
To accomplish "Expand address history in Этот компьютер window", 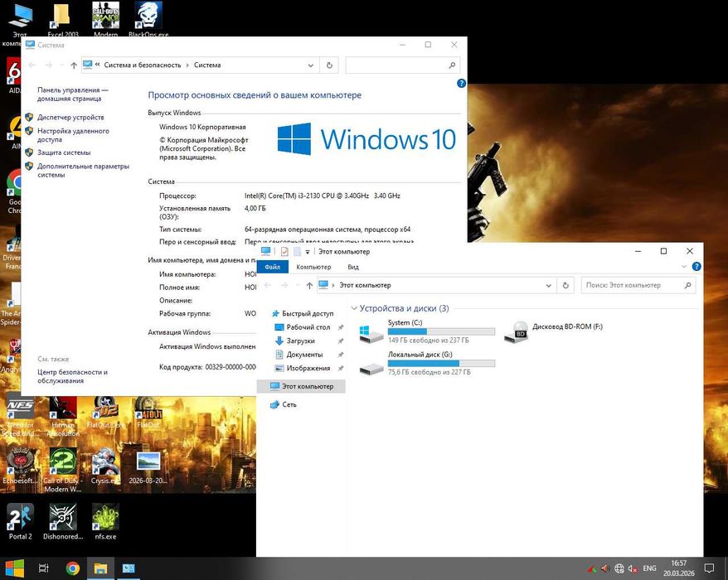I will [x=548, y=285].
